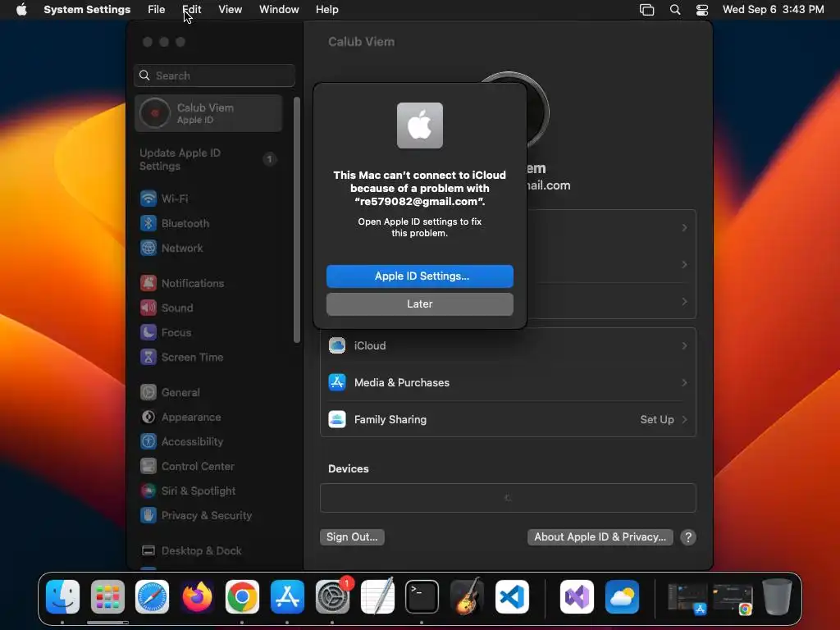The width and height of the screenshot is (840, 630).
Task: Open Visual Studio purple Dock icon
Action: (577, 596)
